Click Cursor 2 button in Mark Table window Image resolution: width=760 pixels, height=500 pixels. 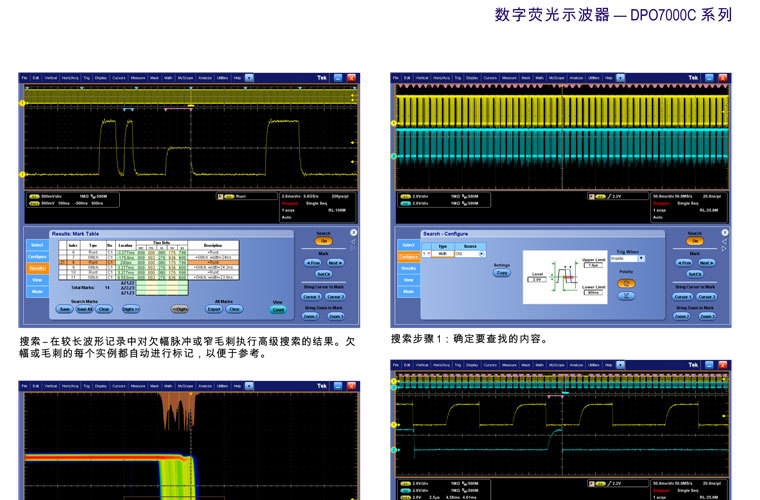click(335, 297)
